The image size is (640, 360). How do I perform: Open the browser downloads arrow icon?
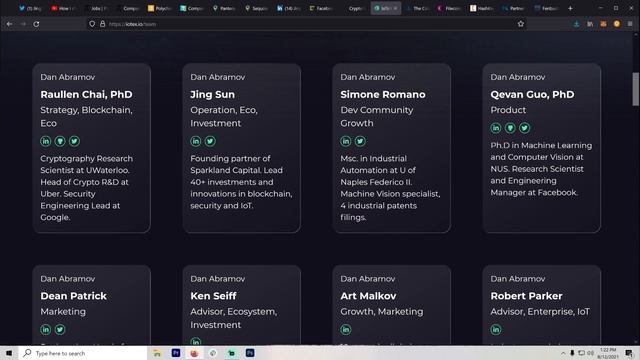tap(576, 24)
